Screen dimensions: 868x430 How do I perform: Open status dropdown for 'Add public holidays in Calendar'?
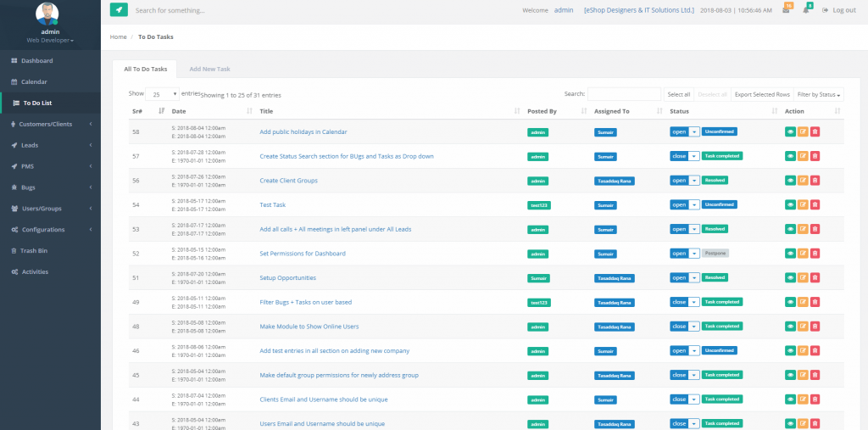click(x=693, y=131)
